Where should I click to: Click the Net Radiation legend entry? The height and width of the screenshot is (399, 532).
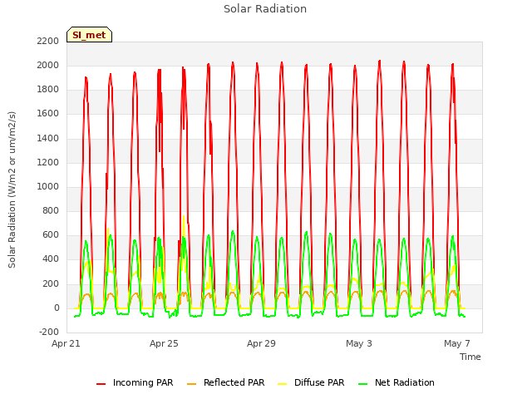tap(397, 382)
